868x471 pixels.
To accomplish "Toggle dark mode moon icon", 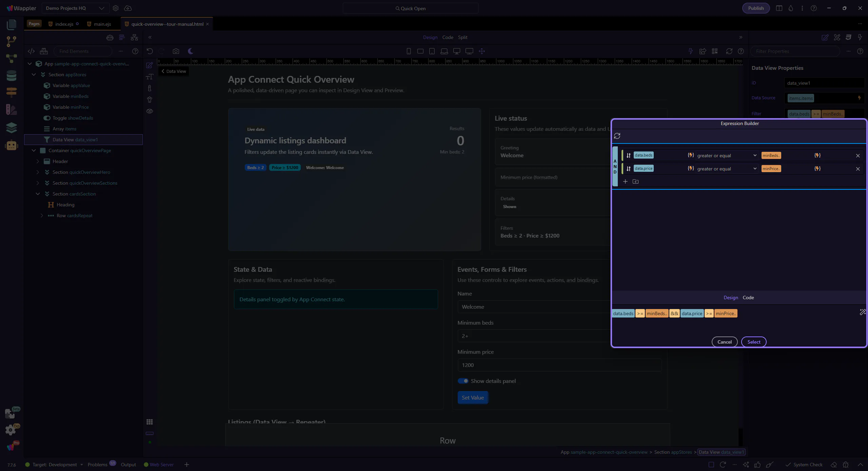I will pyautogui.click(x=191, y=51).
